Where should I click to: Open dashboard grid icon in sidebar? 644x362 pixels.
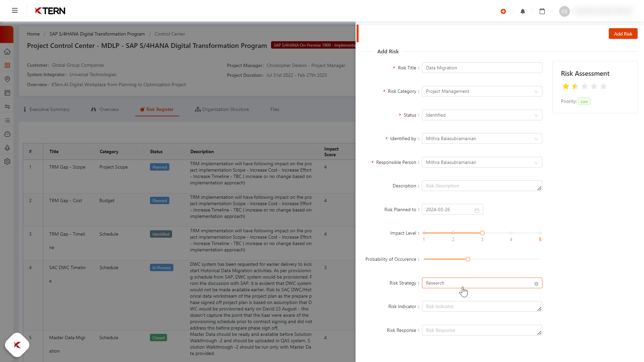click(x=7, y=65)
